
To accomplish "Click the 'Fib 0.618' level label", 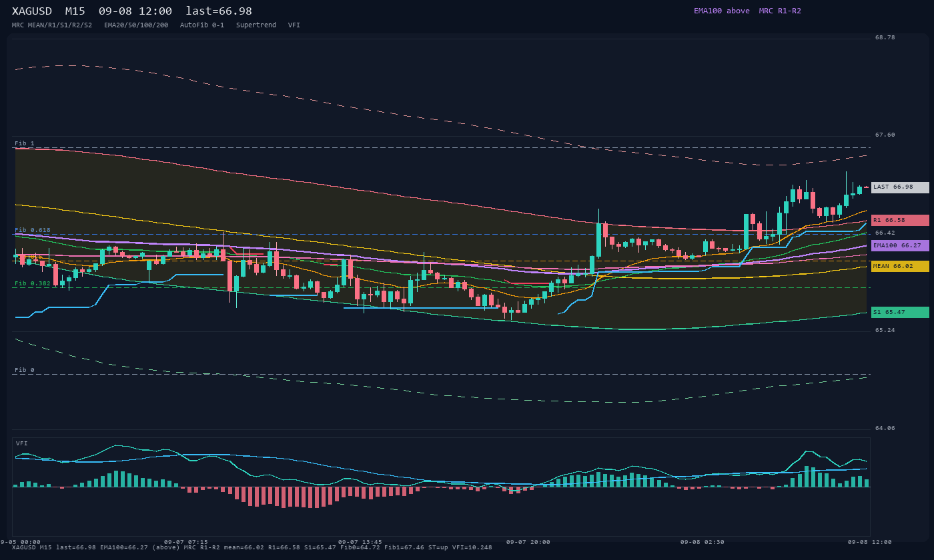I will (x=33, y=230).
